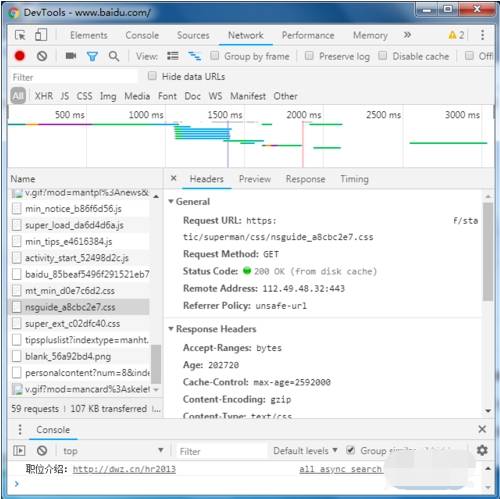
Task: Click the green status code indicator
Action: tap(247, 271)
